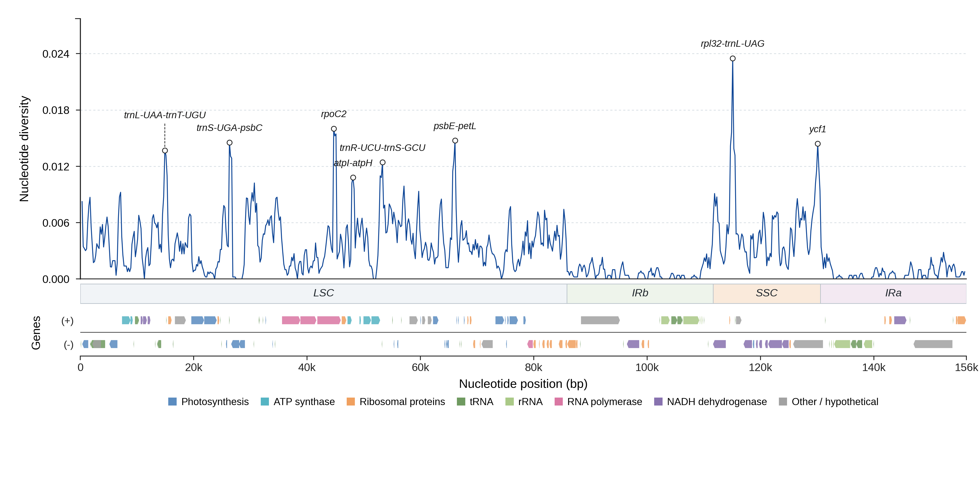The height and width of the screenshot is (477, 980).
Task: Select the 'RNA polymerase' legend text
Action: (x=605, y=402)
